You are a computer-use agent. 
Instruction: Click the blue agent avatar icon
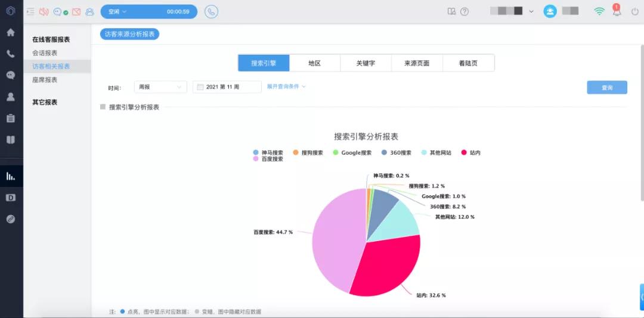(x=550, y=11)
